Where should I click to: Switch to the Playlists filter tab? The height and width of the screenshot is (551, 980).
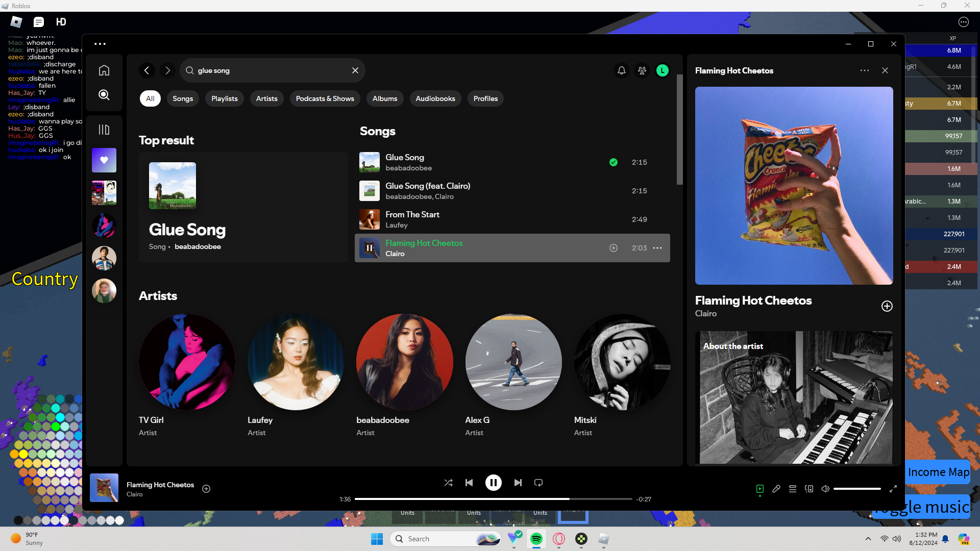pyautogui.click(x=225, y=98)
